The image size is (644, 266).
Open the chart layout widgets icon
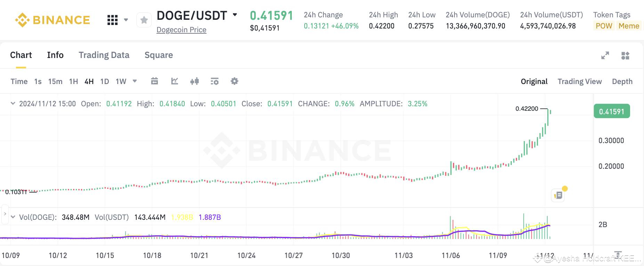click(625, 55)
